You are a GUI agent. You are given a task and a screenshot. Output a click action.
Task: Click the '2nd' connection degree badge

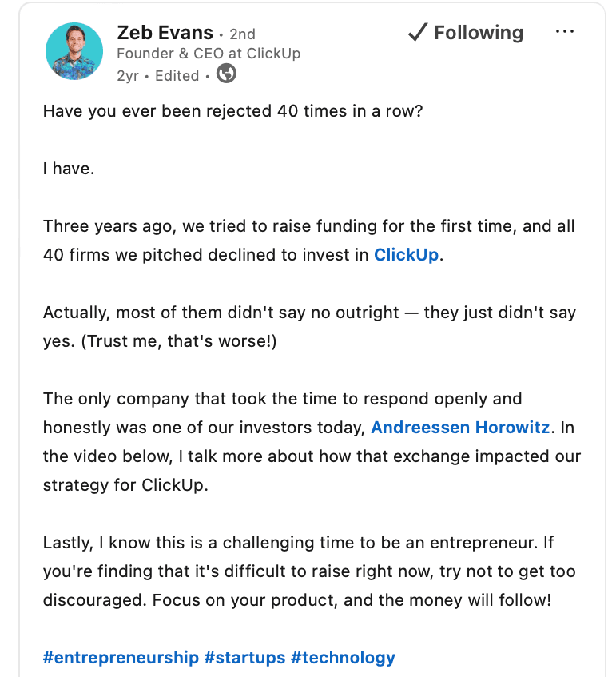point(242,34)
